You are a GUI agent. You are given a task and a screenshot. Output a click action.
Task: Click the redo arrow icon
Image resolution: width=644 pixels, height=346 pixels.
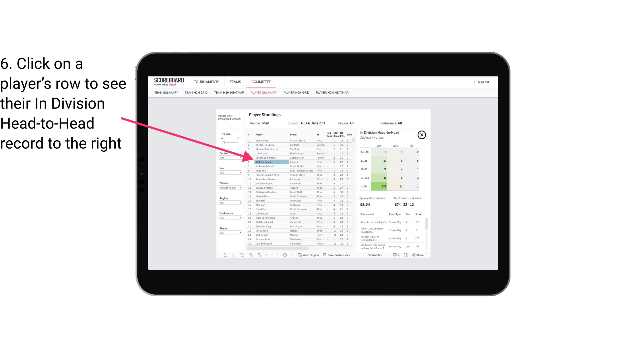[233, 256]
